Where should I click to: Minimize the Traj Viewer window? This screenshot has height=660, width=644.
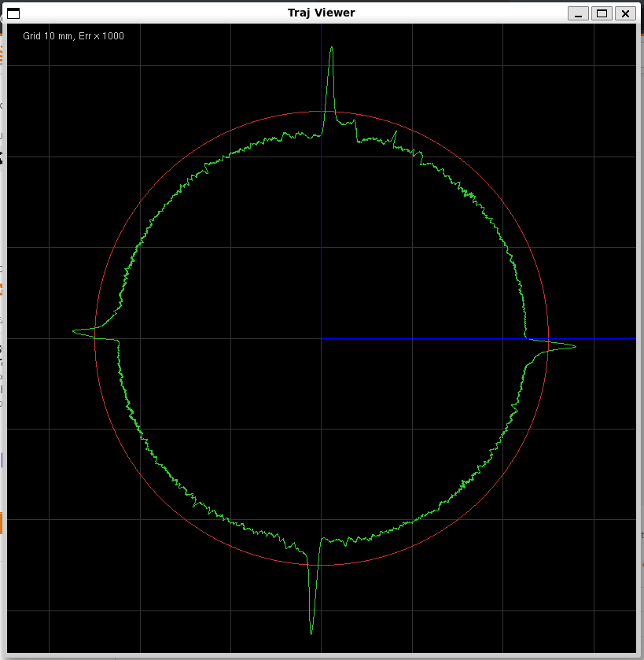tap(578, 13)
